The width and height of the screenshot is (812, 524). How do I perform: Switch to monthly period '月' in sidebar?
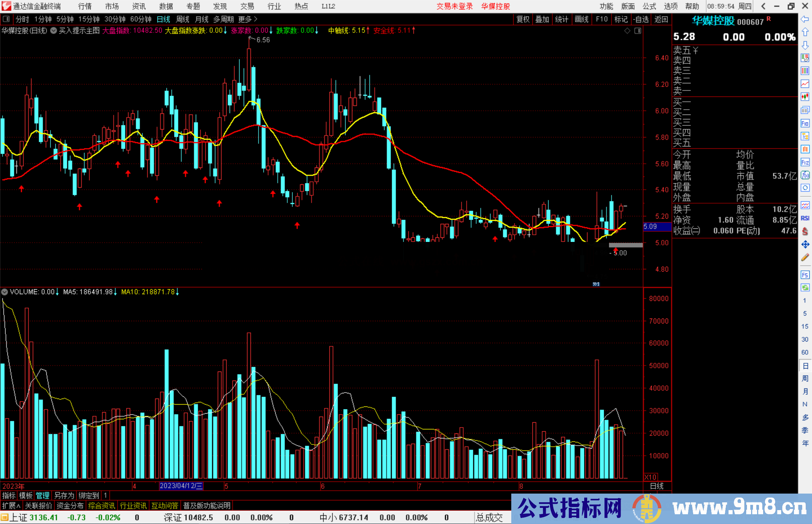click(x=805, y=391)
